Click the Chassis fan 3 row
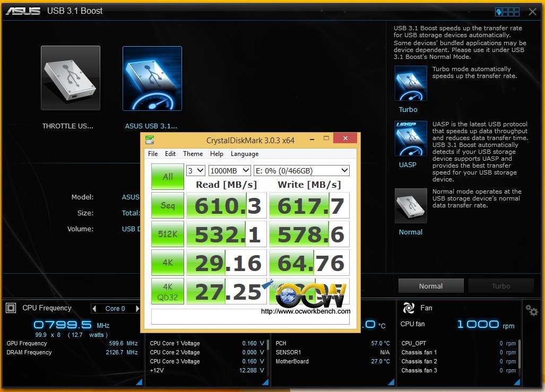The image size is (545, 392). 459,370
